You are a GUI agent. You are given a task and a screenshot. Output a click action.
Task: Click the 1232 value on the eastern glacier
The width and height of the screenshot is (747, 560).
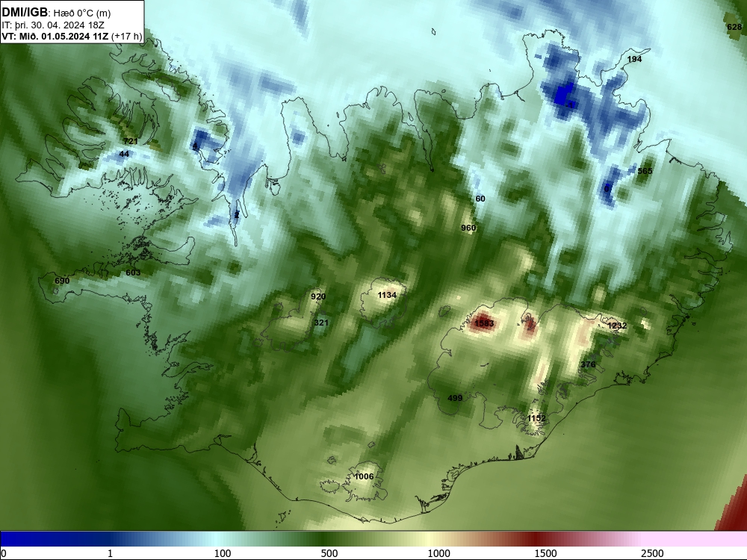click(x=617, y=326)
